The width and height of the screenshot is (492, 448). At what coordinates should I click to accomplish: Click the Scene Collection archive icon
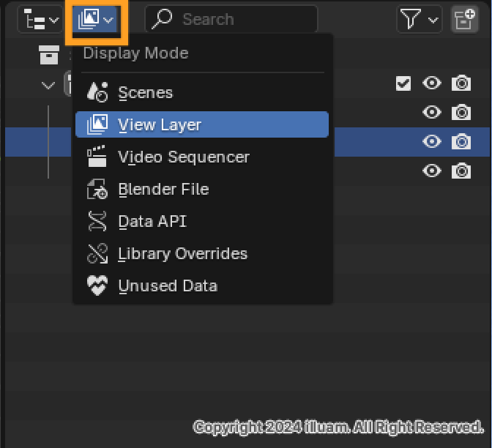[49, 55]
